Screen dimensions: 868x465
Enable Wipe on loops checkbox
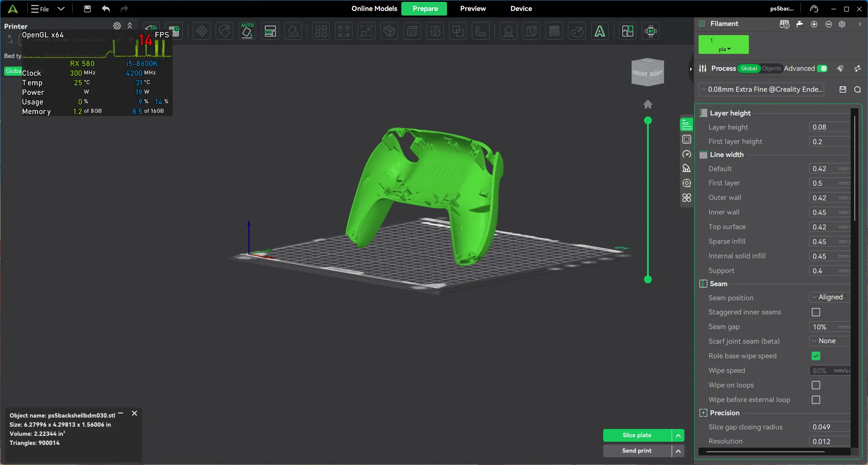(816, 385)
